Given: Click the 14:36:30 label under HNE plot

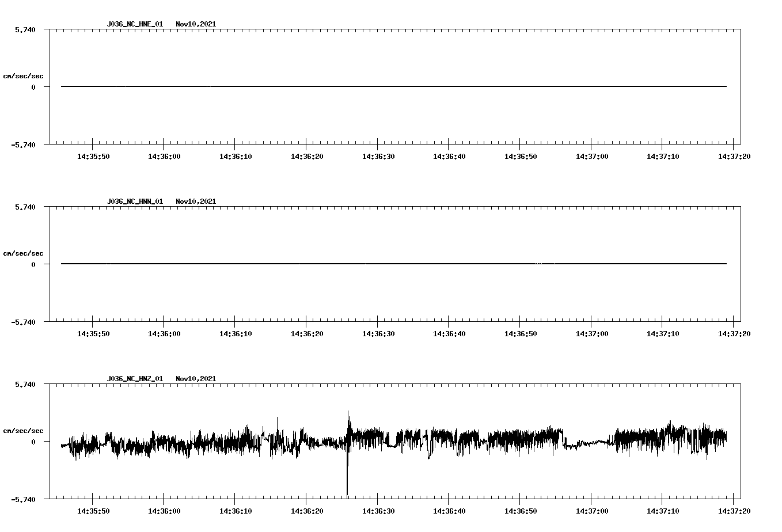Looking at the screenshot, I should (378, 157).
